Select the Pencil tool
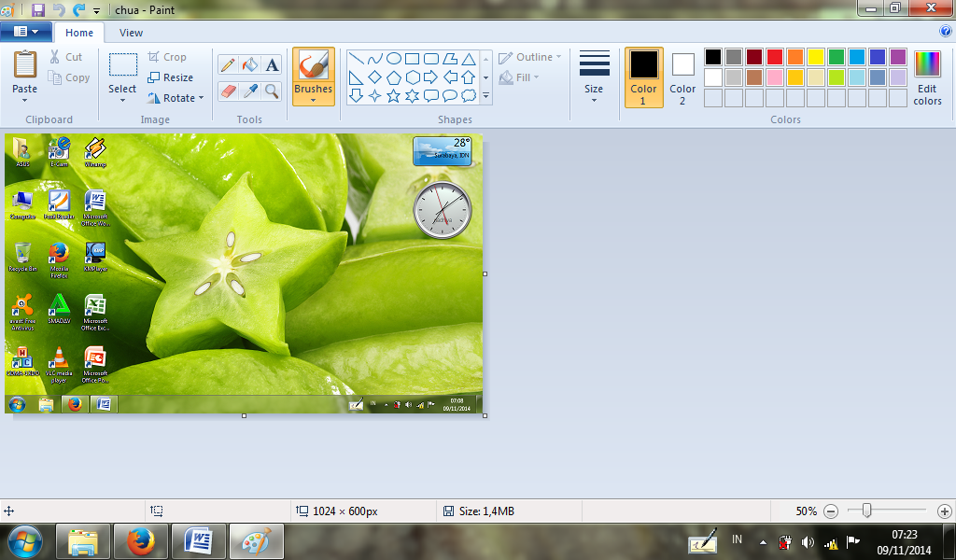This screenshot has width=956, height=560. pyautogui.click(x=226, y=63)
